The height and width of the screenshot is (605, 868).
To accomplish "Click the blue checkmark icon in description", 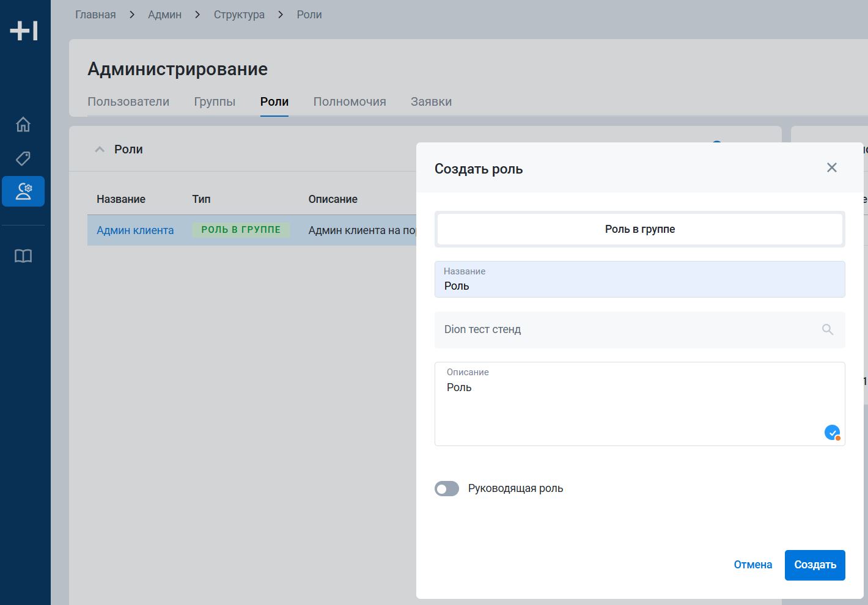I will (x=832, y=433).
